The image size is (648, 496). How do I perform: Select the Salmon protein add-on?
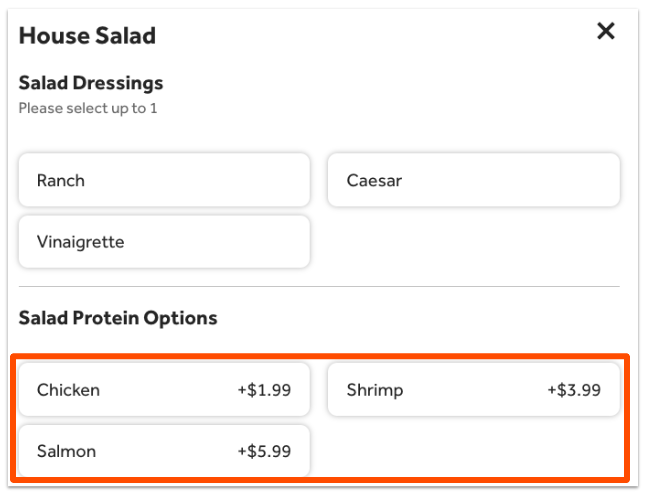click(x=164, y=451)
